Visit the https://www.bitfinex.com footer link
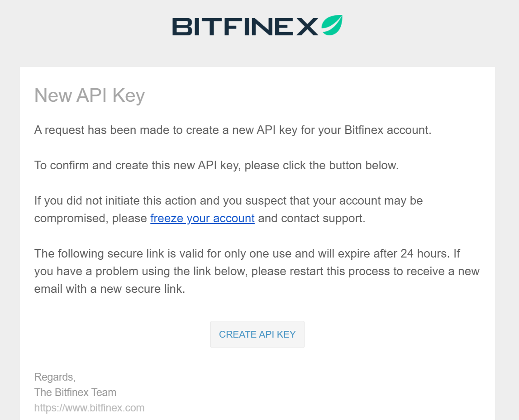The image size is (519, 420). [x=89, y=408]
